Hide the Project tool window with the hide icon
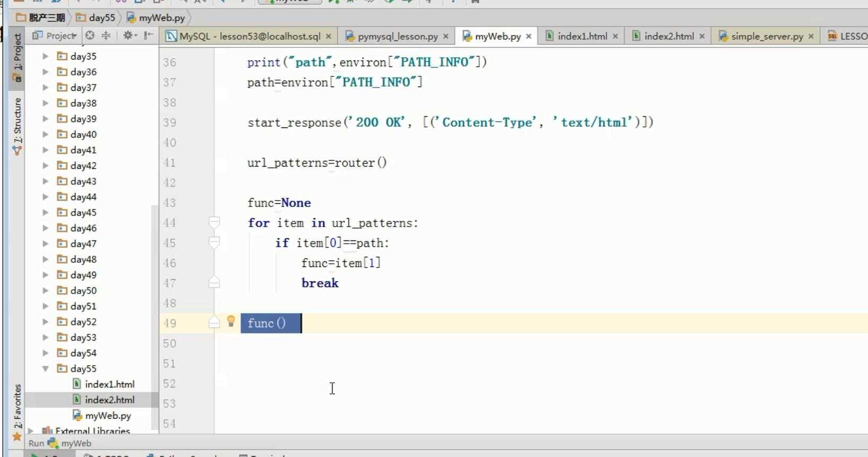 pyautogui.click(x=148, y=36)
